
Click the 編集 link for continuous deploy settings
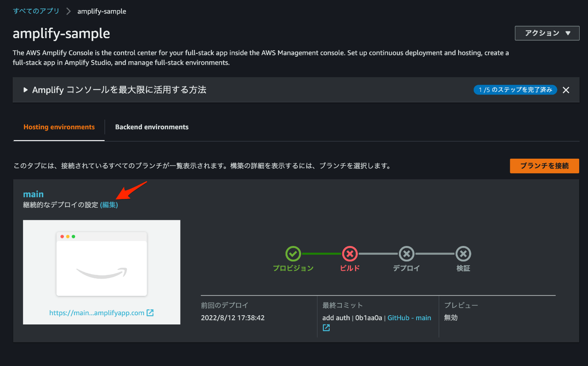point(109,205)
